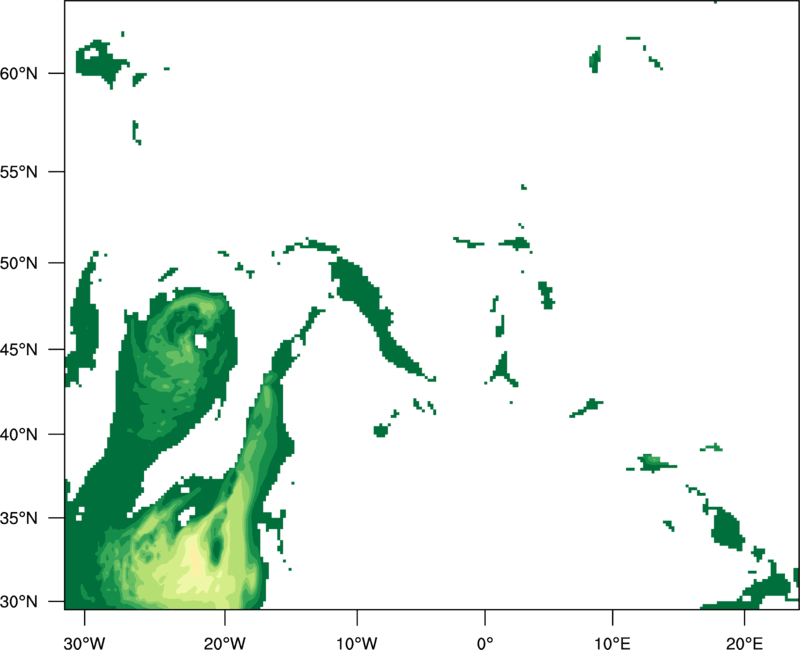Select the dark green blob above 20°E

click(728, 528)
